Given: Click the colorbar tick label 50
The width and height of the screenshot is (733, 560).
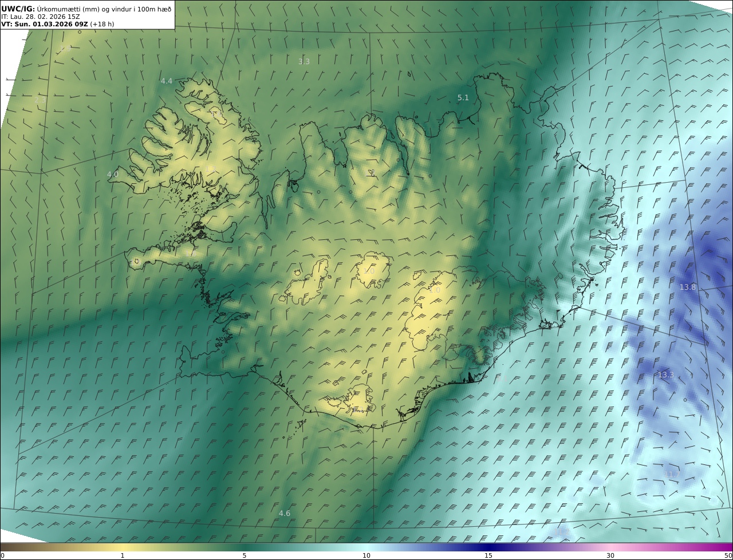Looking at the screenshot, I should point(728,555).
